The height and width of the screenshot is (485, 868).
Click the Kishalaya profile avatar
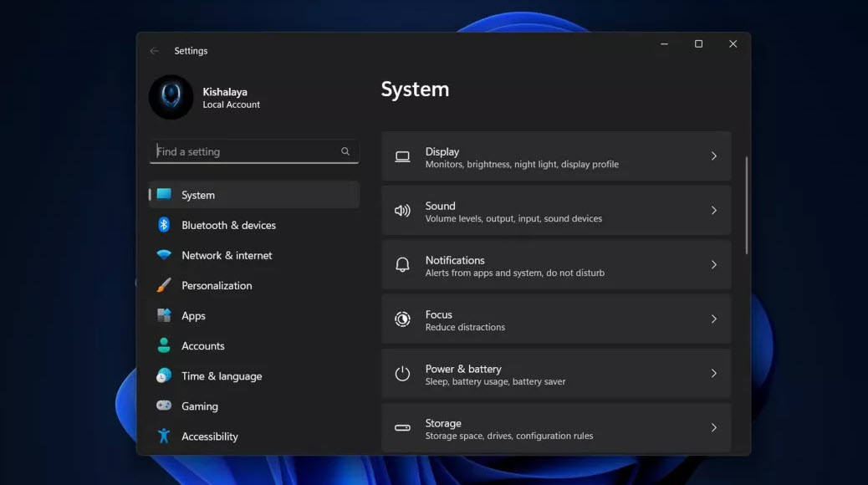pyautogui.click(x=171, y=97)
